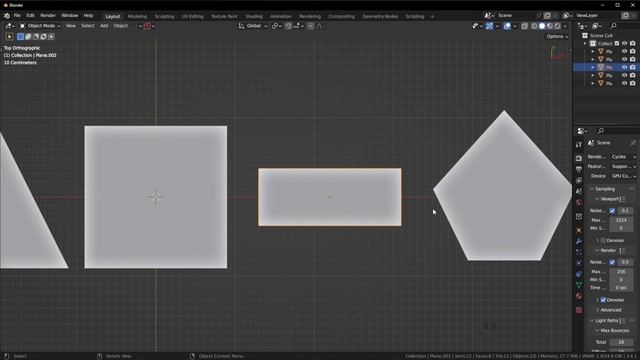Click the new scene icon

pos(547,16)
